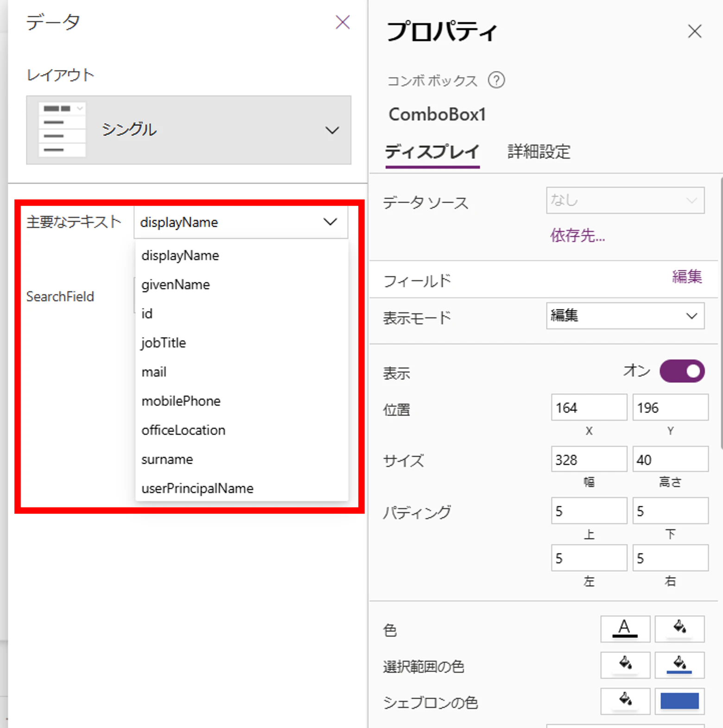Viewport: 723px width, 728px height.
Task: Click the 高さ size field showing 40
Action: (670, 460)
